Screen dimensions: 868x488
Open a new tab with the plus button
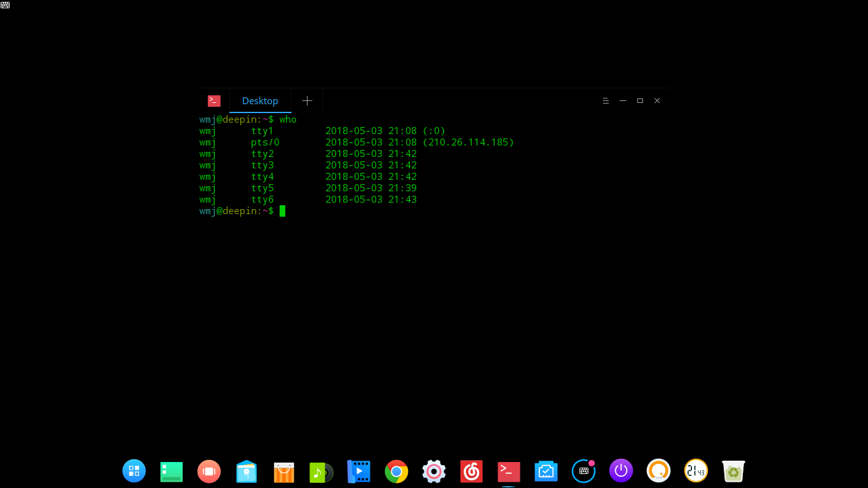307,100
